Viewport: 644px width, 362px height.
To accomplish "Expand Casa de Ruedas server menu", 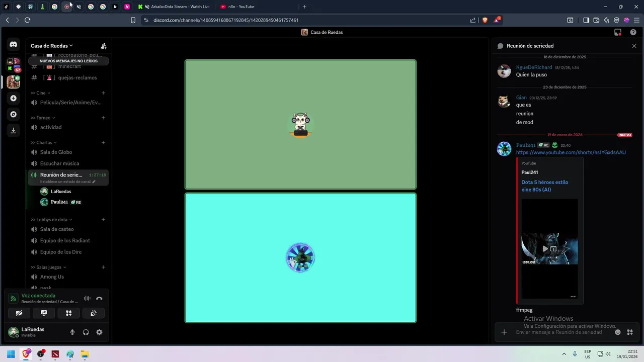I will point(51,46).
